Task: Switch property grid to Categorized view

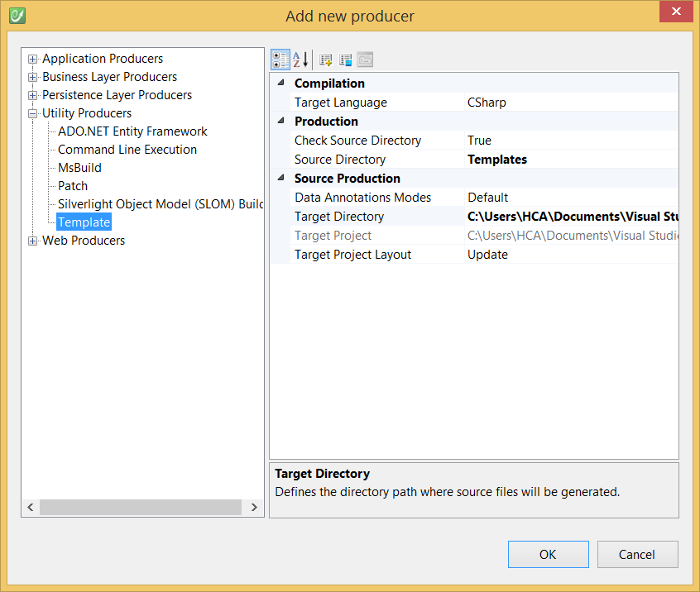Action: point(280,60)
